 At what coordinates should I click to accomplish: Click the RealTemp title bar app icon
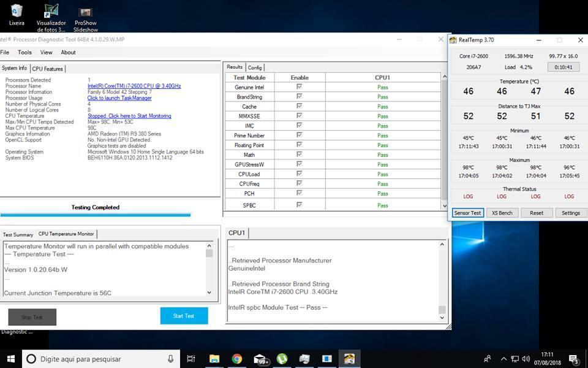coord(453,40)
